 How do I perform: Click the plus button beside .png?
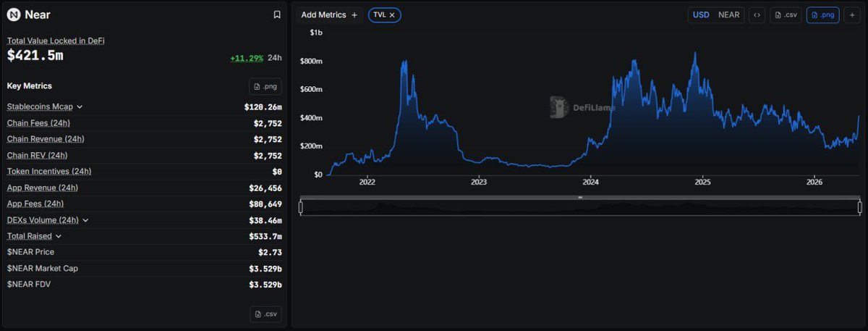click(852, 14)
